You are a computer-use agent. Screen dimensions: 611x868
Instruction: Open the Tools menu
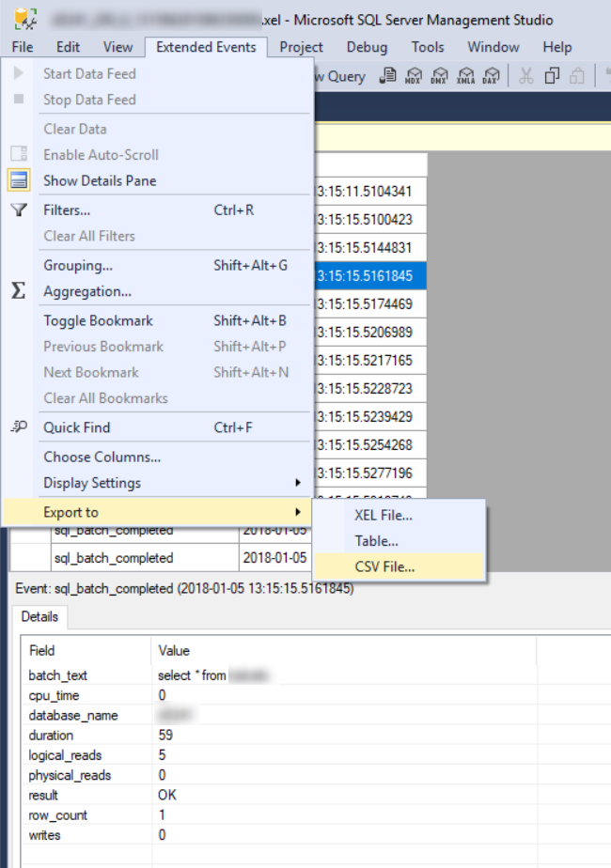428,47
